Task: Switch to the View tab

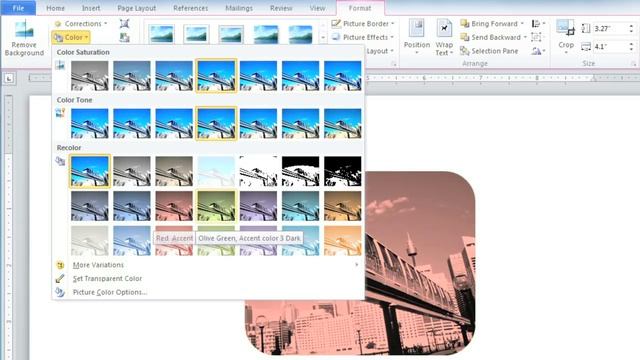Action: pyautogui.click(x=317, y=8)
